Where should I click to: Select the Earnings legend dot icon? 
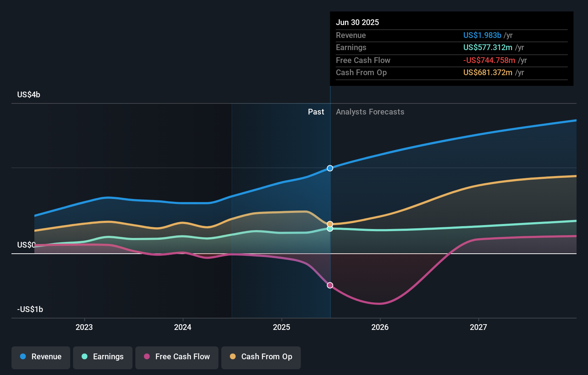coord(84,356)
